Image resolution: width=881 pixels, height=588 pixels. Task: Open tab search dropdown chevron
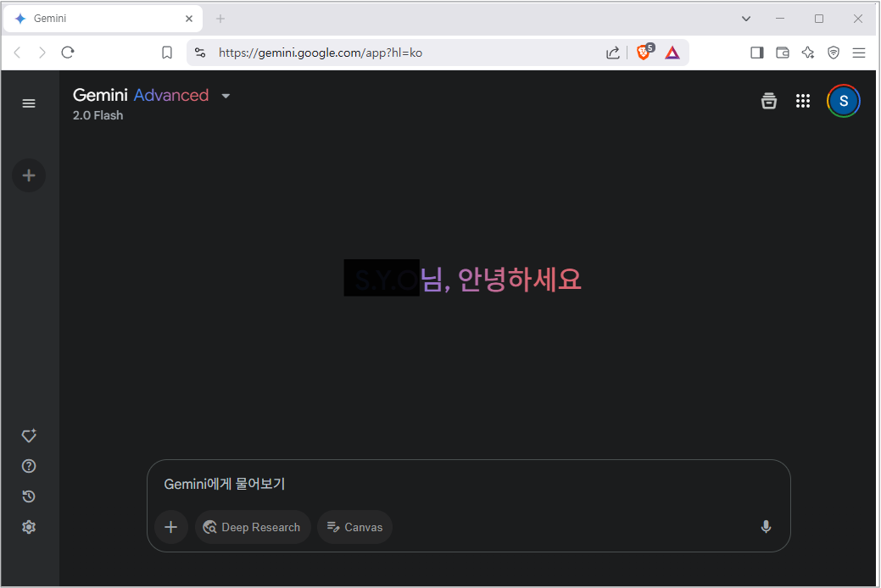click(746, 19)
